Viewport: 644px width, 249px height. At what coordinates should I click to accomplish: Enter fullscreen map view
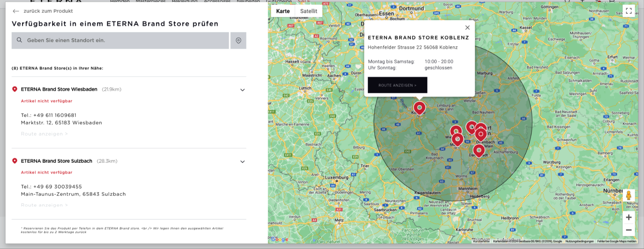click(629, 11)
